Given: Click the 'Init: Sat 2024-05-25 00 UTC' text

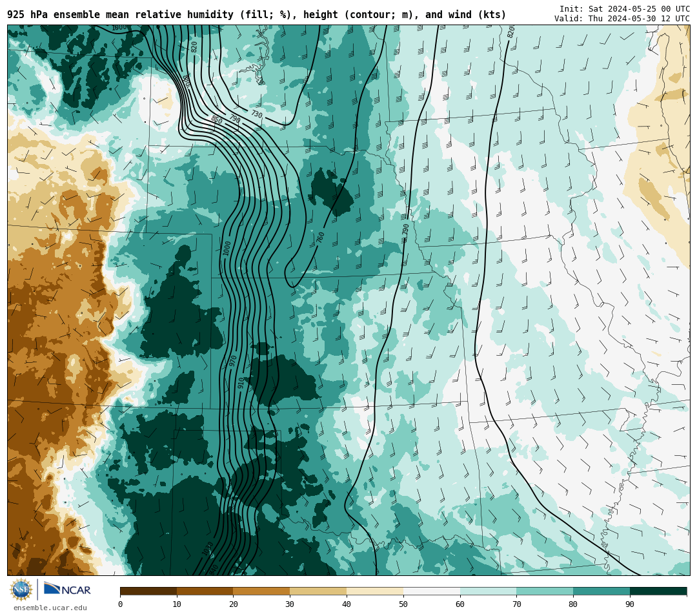Looking at the screenshot, I should pos(625,9).
